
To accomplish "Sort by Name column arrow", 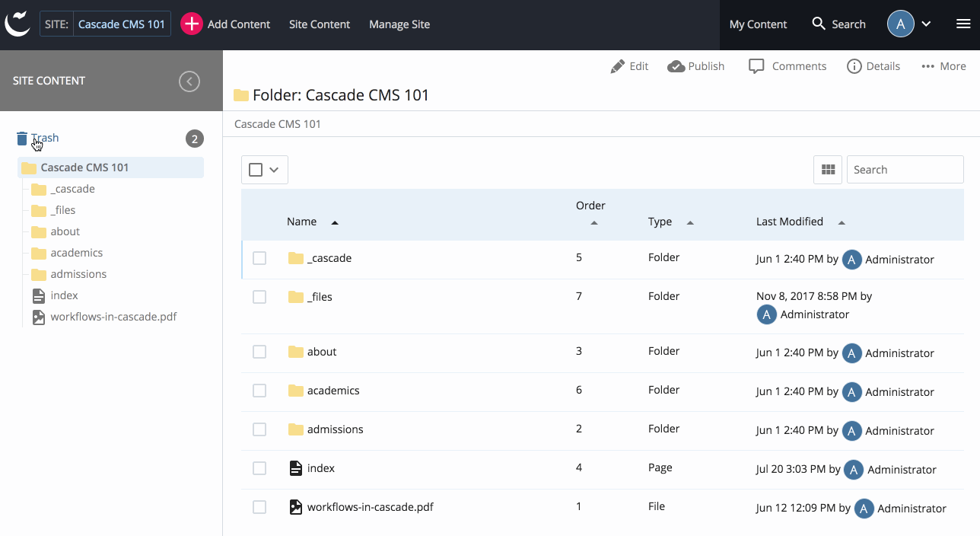I will tap(335, 222).
